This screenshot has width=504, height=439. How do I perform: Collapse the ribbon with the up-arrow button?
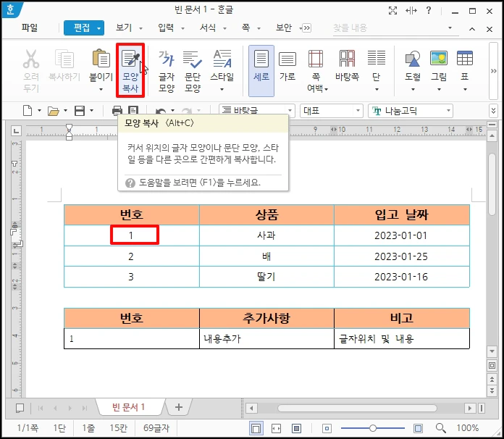point(472,29)
